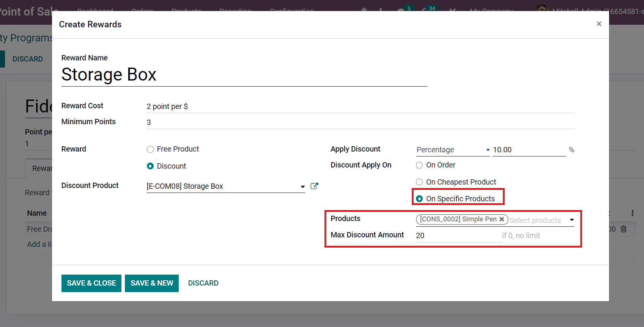Image resolution: width=644 pixels, height=327 pixels.
Task: Click the Discount Apply On label
Action: pyautogui.click(x=361, y=165)
